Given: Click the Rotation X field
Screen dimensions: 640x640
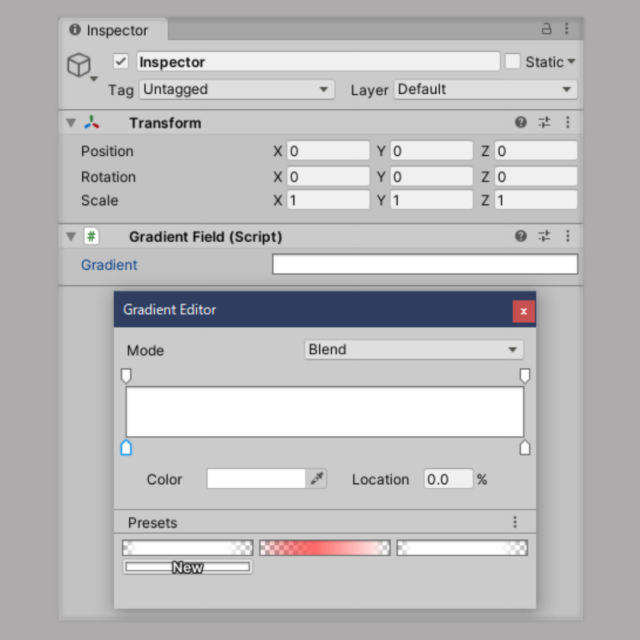Looking at the screenshot, I should pos(328,177).
